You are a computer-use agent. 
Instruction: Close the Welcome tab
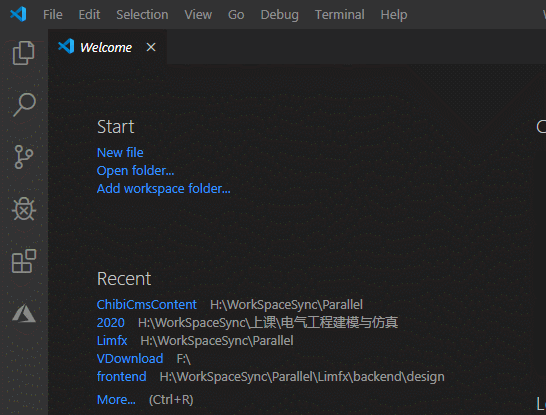pos(151,47)
